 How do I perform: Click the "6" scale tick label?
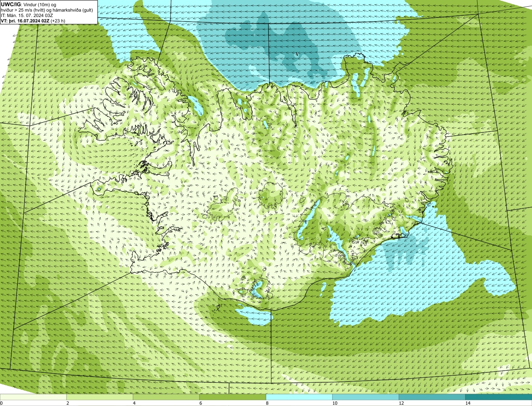(200, 403)
